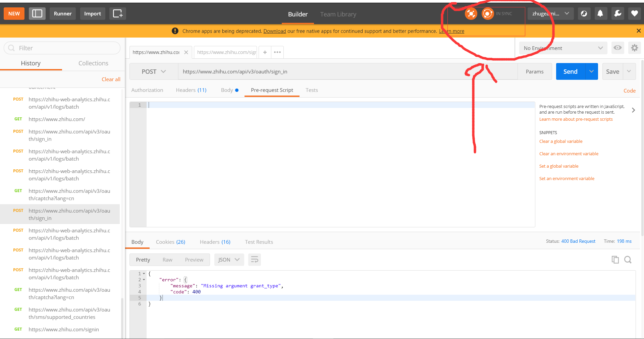Collapse JSON line 2 fold arrow
Image resolution: width=644 pixels, height=339 pixels.
coord(144,280)
